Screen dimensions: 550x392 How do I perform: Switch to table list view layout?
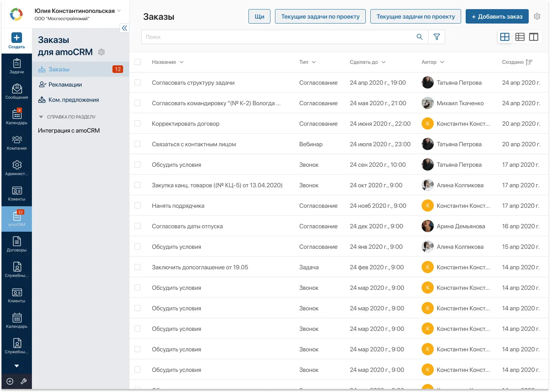pos(520,37)
